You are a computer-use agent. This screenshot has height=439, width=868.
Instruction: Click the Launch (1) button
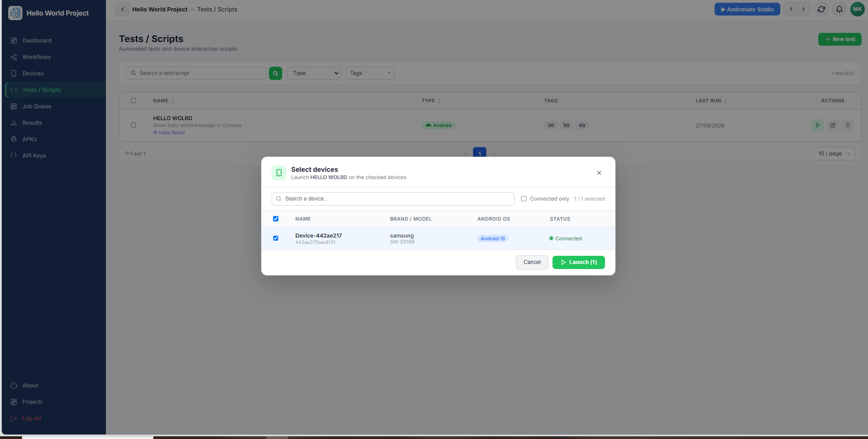coord(579,262)
